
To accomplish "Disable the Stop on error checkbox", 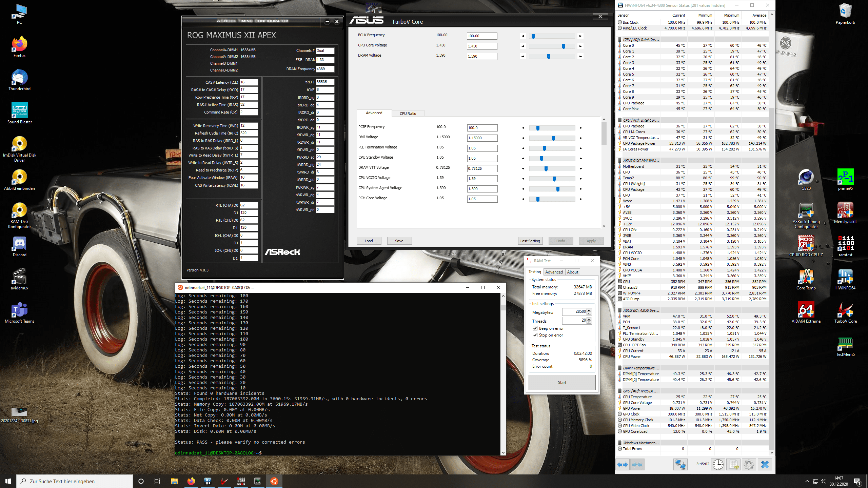I will pos(535,335).
